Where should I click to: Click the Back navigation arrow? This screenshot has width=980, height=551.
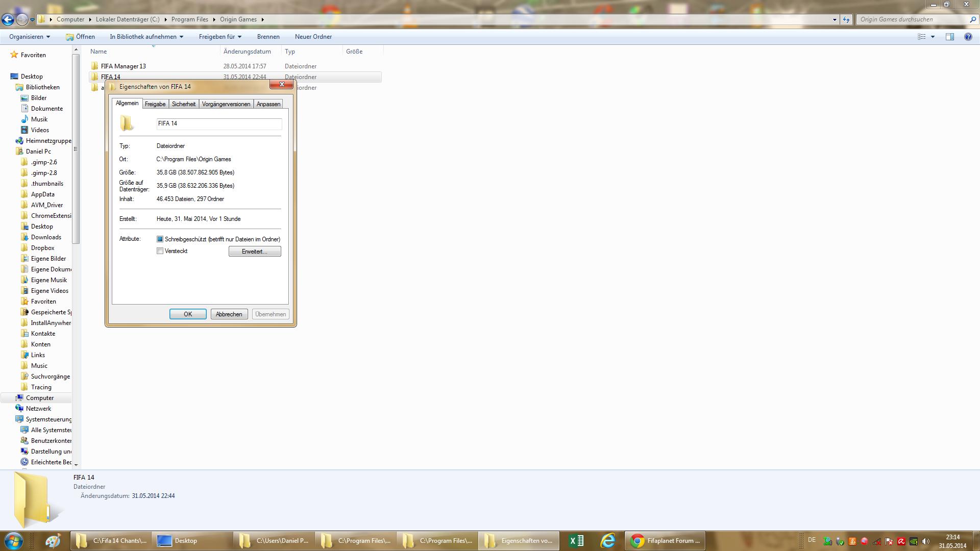(8, 19)
